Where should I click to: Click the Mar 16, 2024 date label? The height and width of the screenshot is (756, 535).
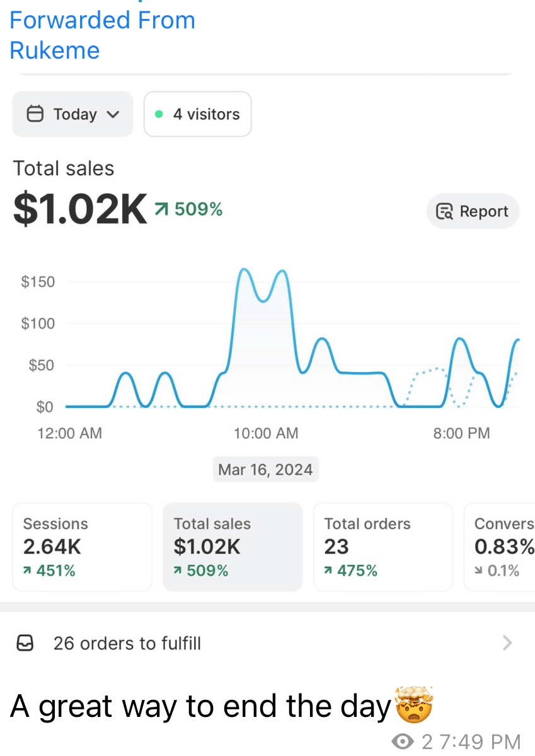[265, 469]
